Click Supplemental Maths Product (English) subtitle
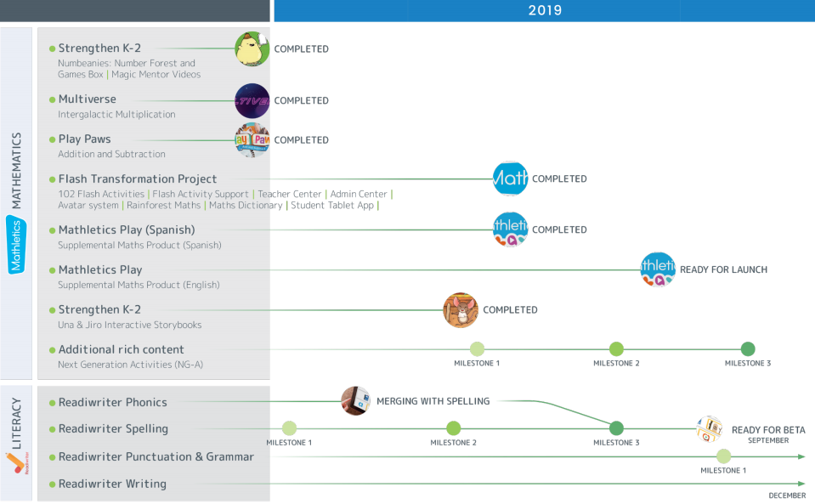The image size is (815, 504). (139, 286)
